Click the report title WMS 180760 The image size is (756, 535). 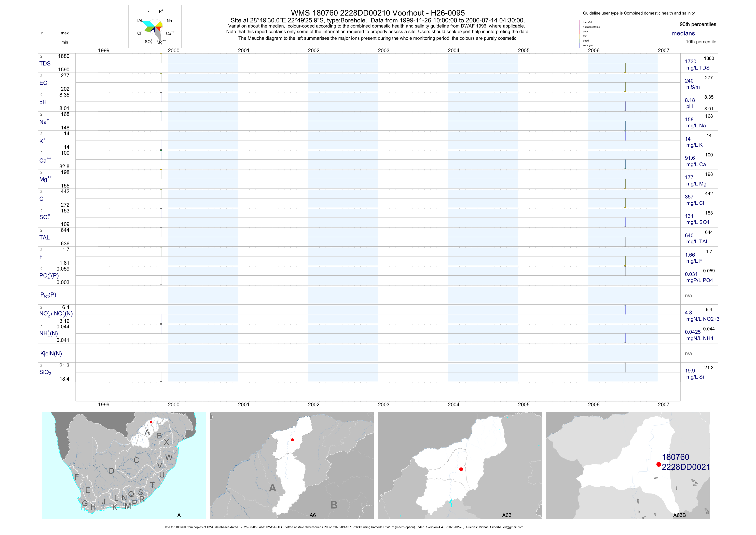coord(378,13)
